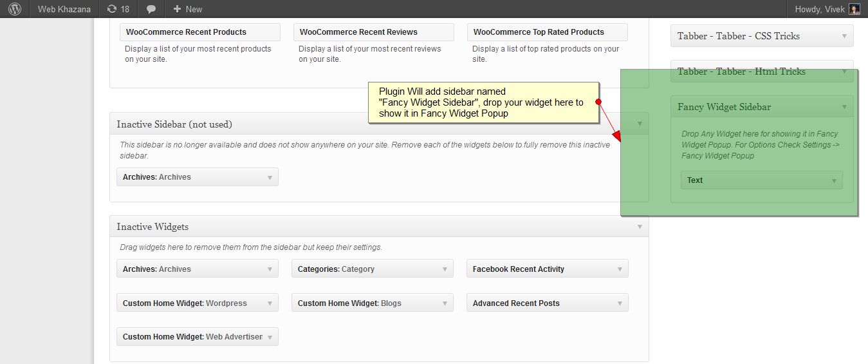Screen dimensions: 868x364
Task: Expand the Archives widget arrow in Inactive Sidebar
Action: tap(270, 177)
